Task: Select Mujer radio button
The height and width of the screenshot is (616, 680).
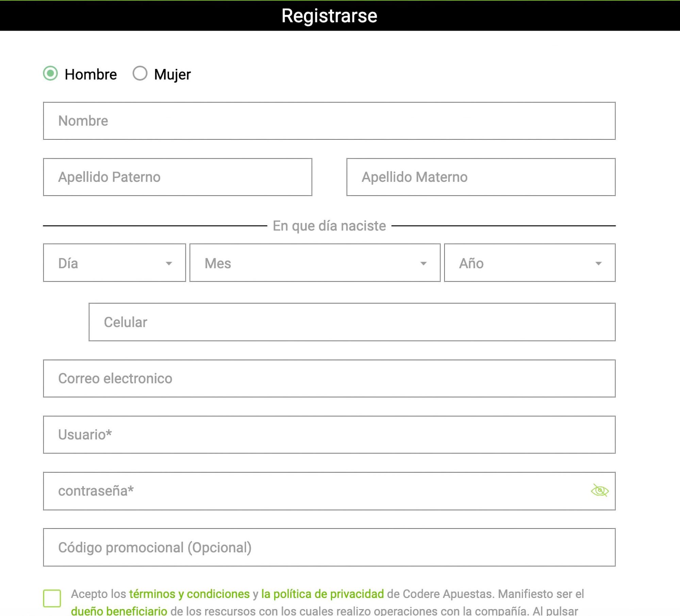Action: 140,73
